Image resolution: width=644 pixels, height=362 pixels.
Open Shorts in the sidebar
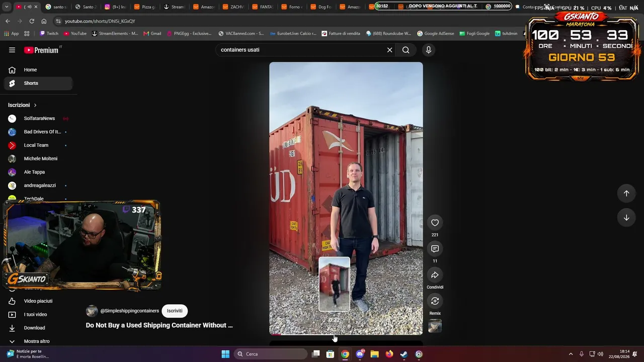pos(38,83)
